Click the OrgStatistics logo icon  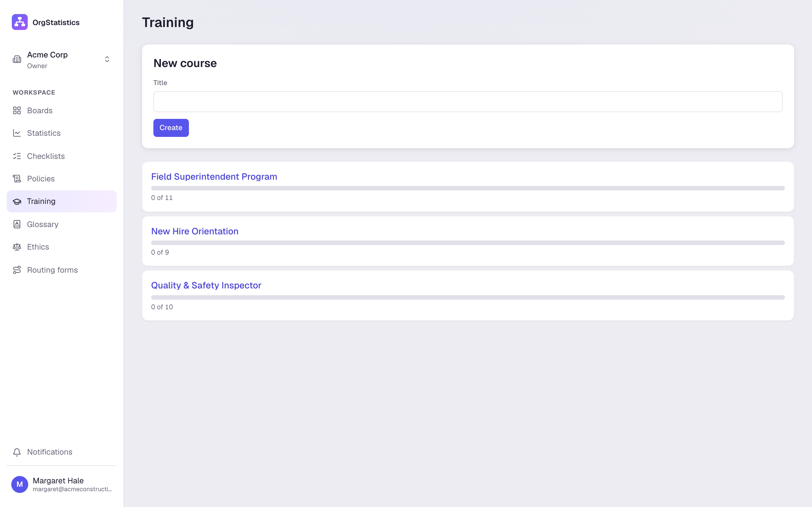tap(20, 22)
